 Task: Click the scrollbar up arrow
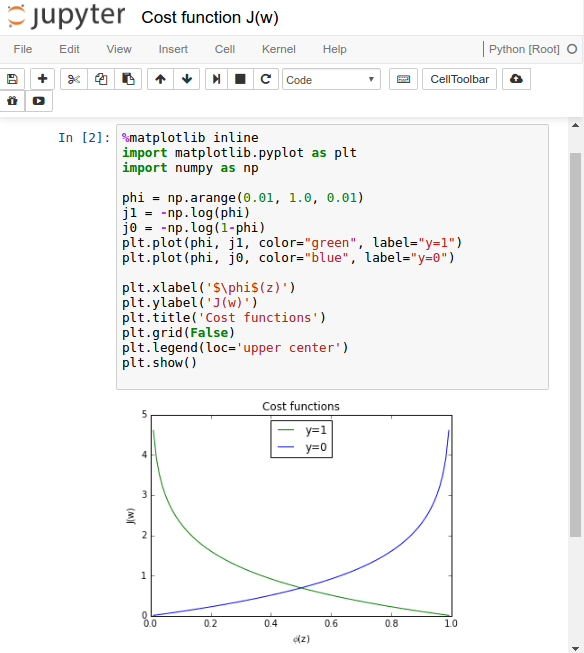coord(575,125)
